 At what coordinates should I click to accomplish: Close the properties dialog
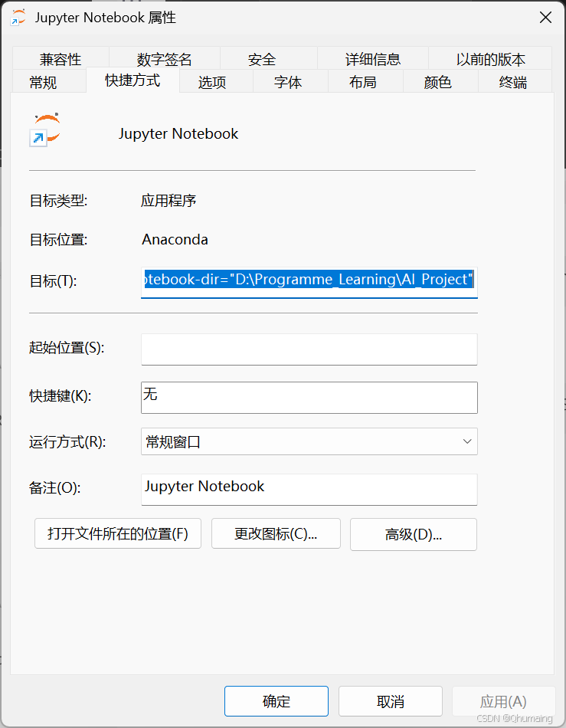point(545,18)
